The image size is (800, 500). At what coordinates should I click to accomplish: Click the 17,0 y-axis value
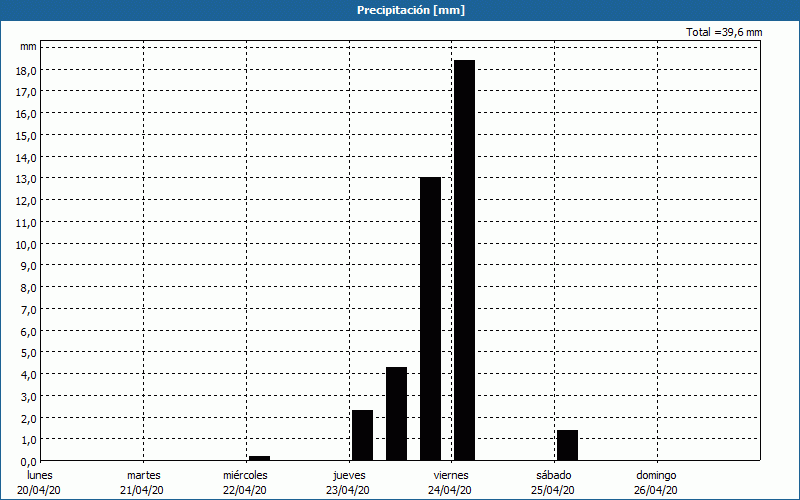(x=27, y=92)
